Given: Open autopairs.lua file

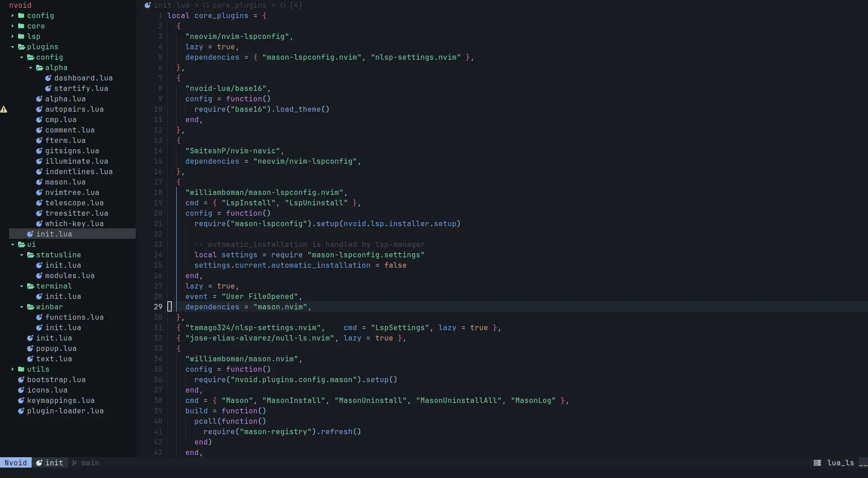Looking at the screenshot, I should 74,109.
